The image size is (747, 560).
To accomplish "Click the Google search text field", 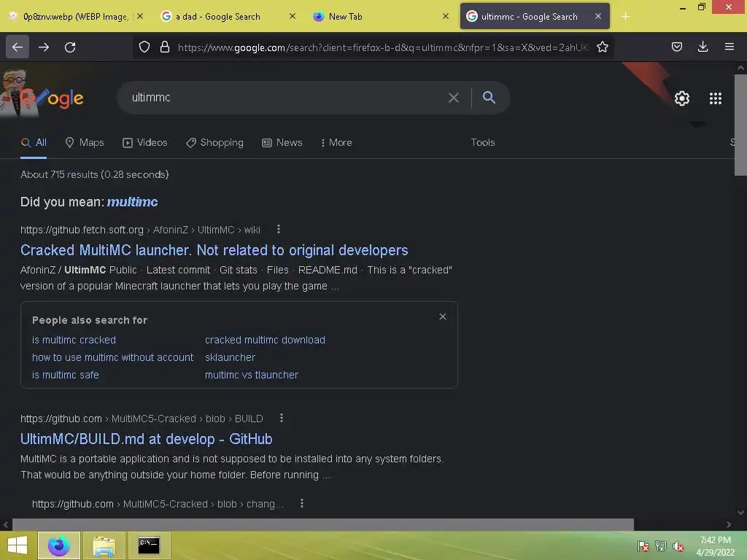I will point(286,98).
